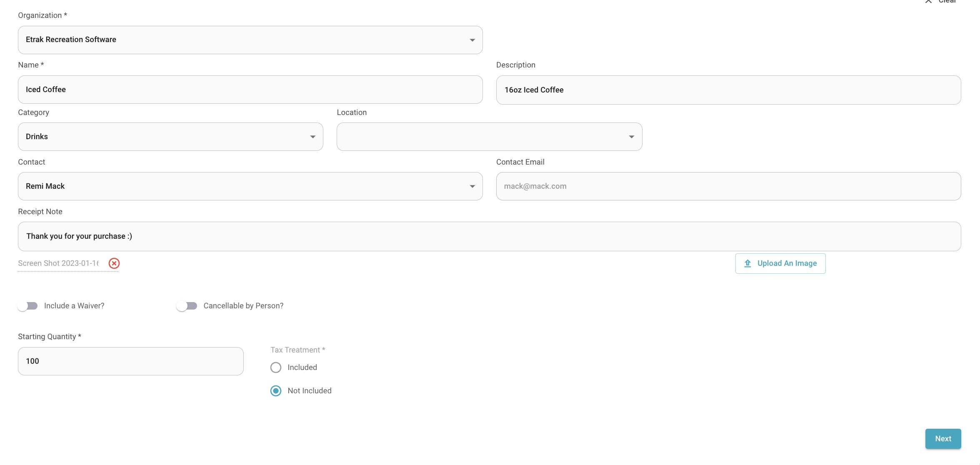Click the Clear link at top
Viewport: 980px width, 465px height.
(947, 1)
